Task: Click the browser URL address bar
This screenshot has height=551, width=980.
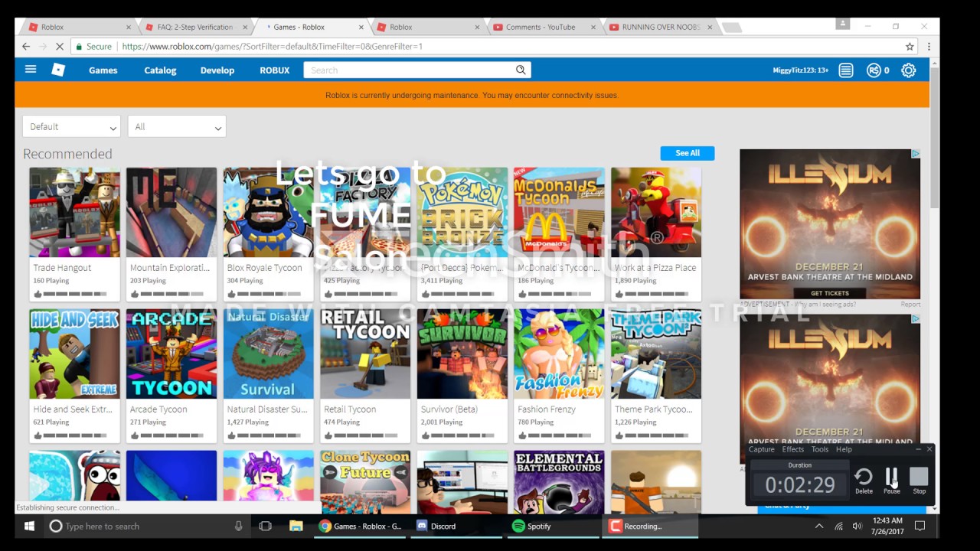Action: (x=490, y=47)
